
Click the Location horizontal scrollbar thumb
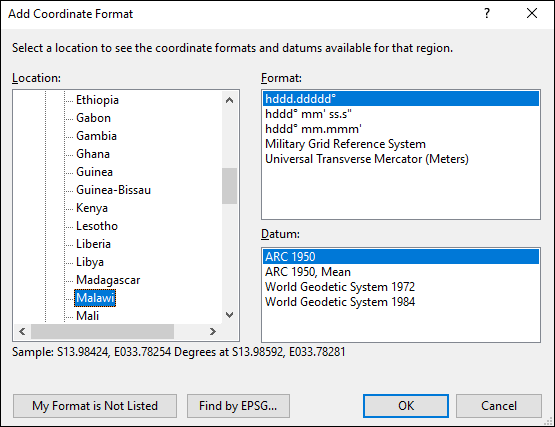tap(103, 331)
